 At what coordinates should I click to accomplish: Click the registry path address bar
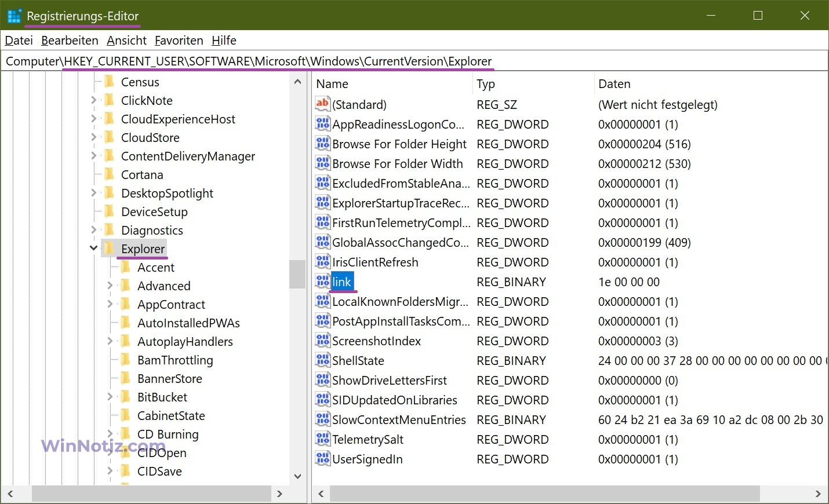[x=414, y=61]
